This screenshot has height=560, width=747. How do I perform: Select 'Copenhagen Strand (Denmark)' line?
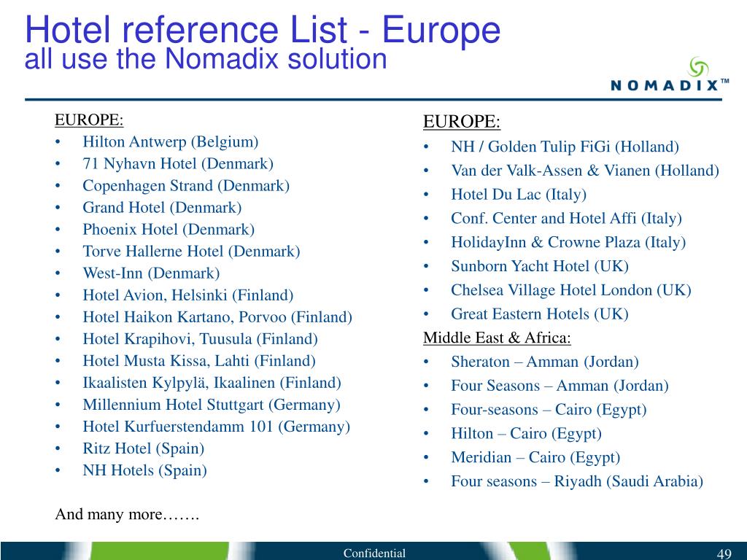click(x=186, y=186)
